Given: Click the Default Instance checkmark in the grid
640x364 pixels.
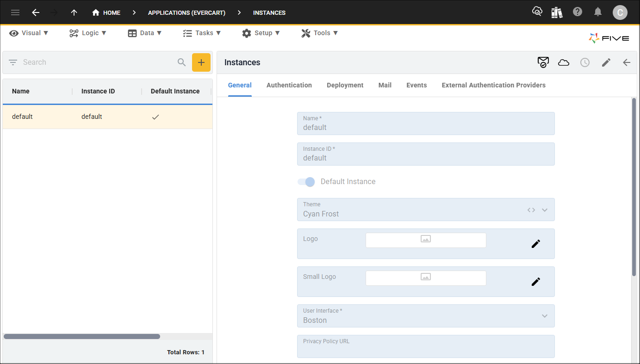Looking at the screenshot, I should click(x=155, y=117).
